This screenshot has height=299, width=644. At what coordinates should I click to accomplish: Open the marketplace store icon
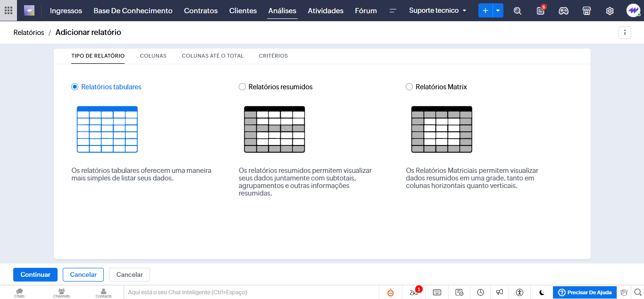click(x=586, y=11)
